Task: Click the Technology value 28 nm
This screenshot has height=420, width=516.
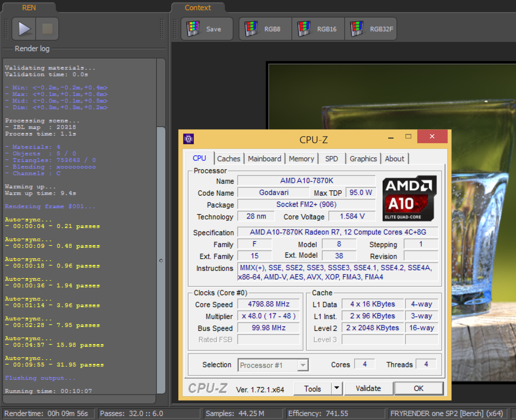Action: pos(256,216)
